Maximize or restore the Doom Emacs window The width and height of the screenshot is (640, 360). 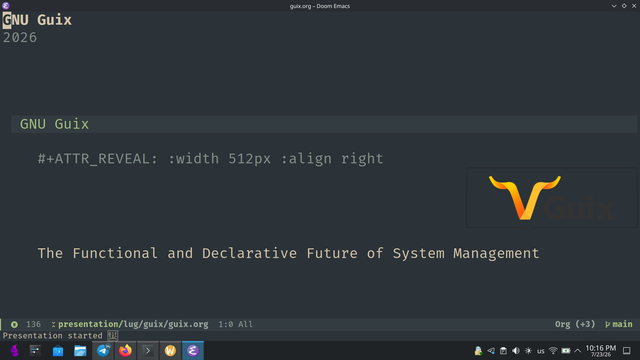(624, 6)
